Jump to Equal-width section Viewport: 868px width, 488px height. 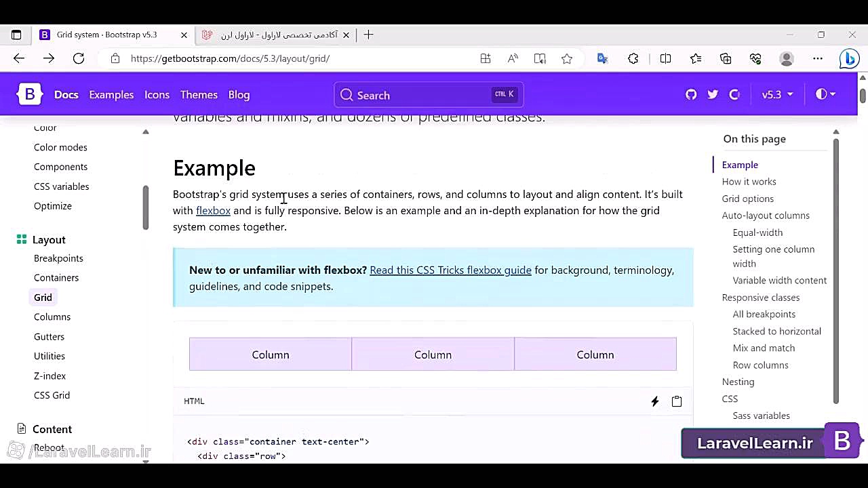click(x=757, y=232)
